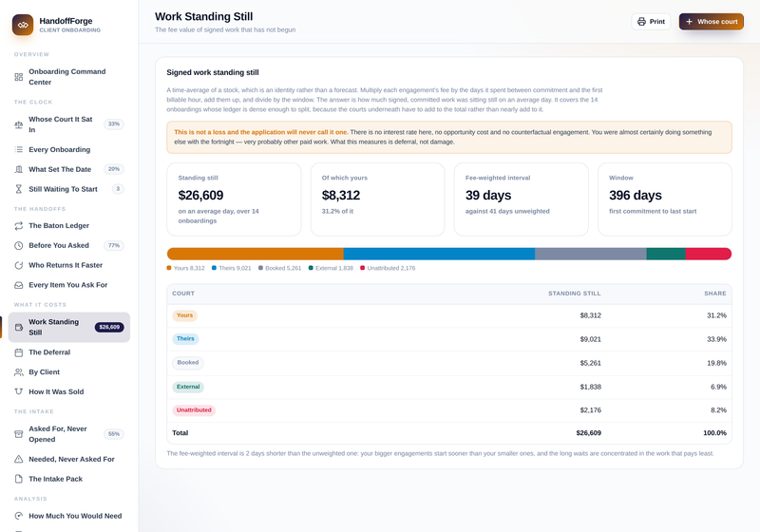Viewport: 760px width, 532px height.
Task: Open The Intake Pack page
Action: point(68,479)
